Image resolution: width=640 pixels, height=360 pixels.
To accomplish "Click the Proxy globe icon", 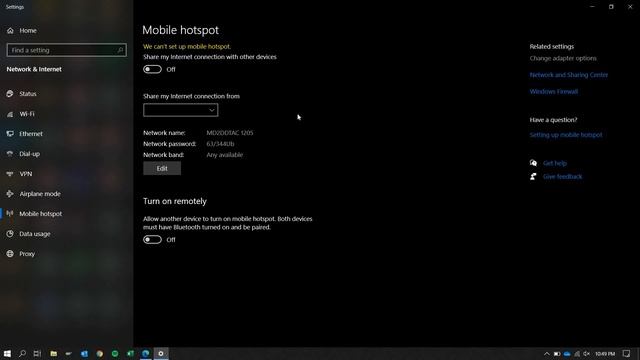I will (10, 253).
